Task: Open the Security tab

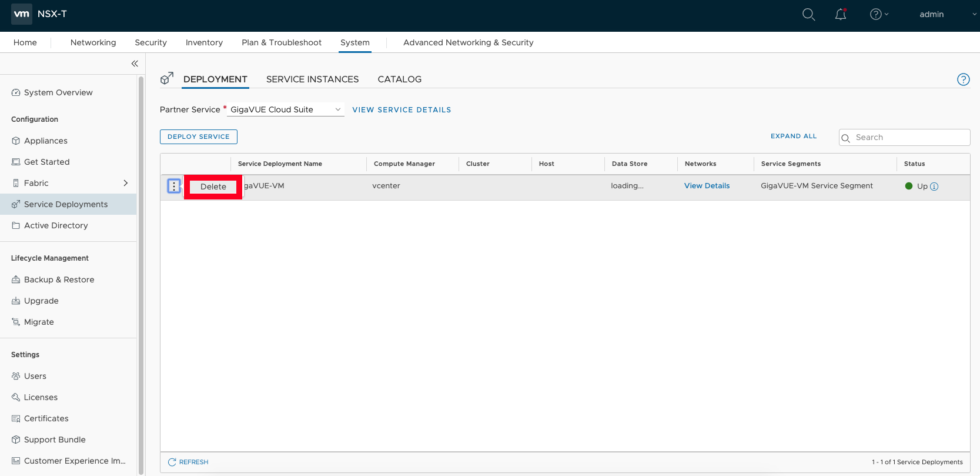Action: pyautogui.click(x=150, y=42)
